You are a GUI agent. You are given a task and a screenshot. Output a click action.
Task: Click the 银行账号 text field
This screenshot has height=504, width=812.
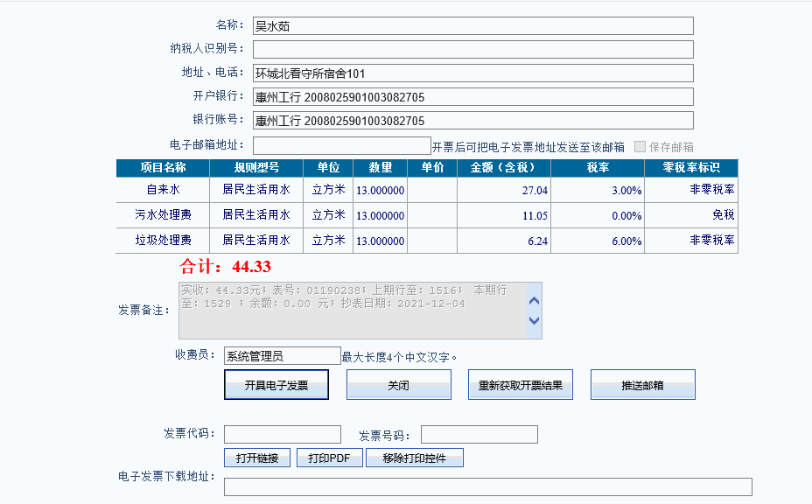coord(472,121)
